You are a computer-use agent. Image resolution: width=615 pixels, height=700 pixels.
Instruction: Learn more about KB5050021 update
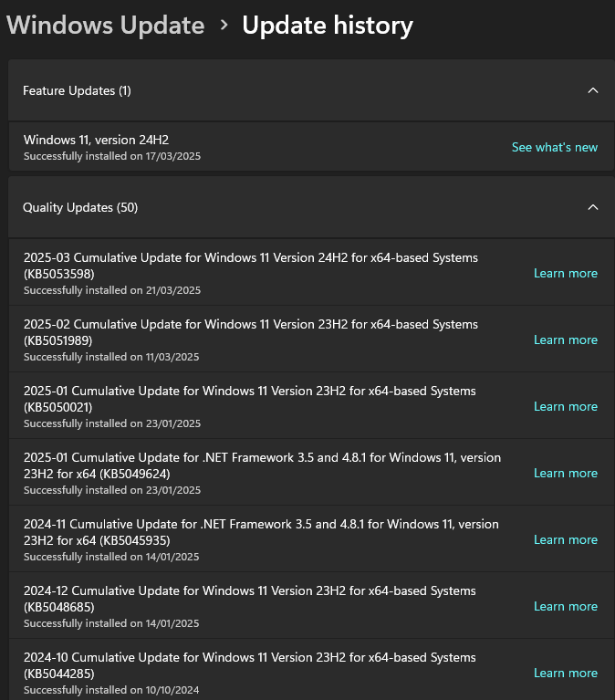[x=566, y=406]
